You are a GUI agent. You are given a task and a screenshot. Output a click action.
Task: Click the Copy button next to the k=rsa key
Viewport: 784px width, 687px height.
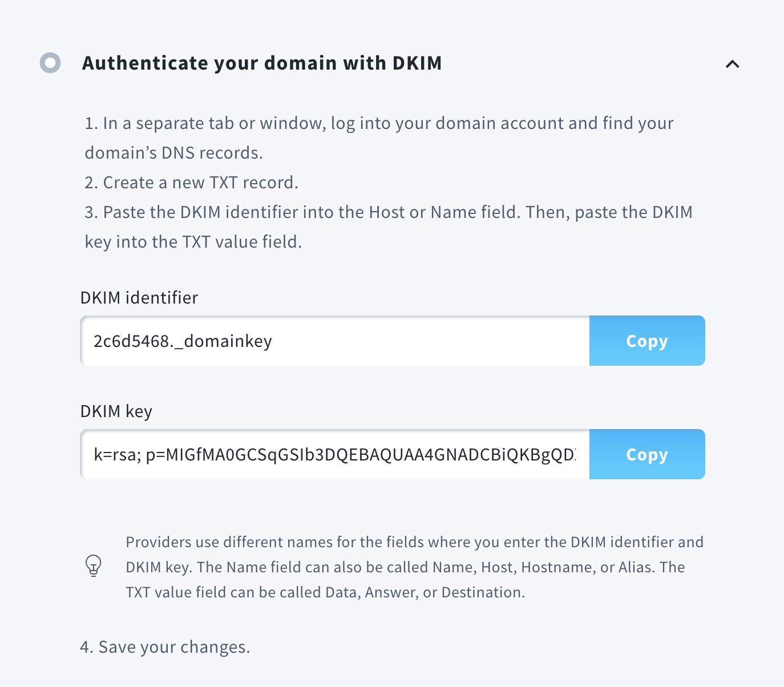[646, 454]
